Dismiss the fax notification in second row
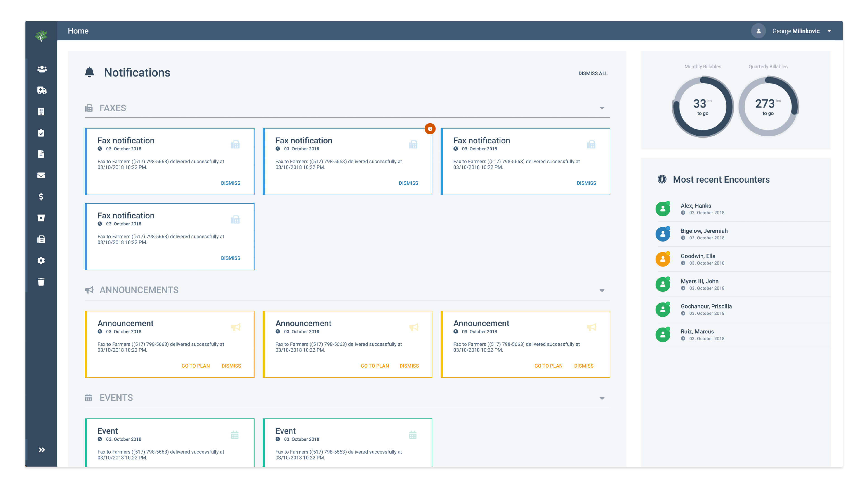Screen dimensions: 868x488 231,258
